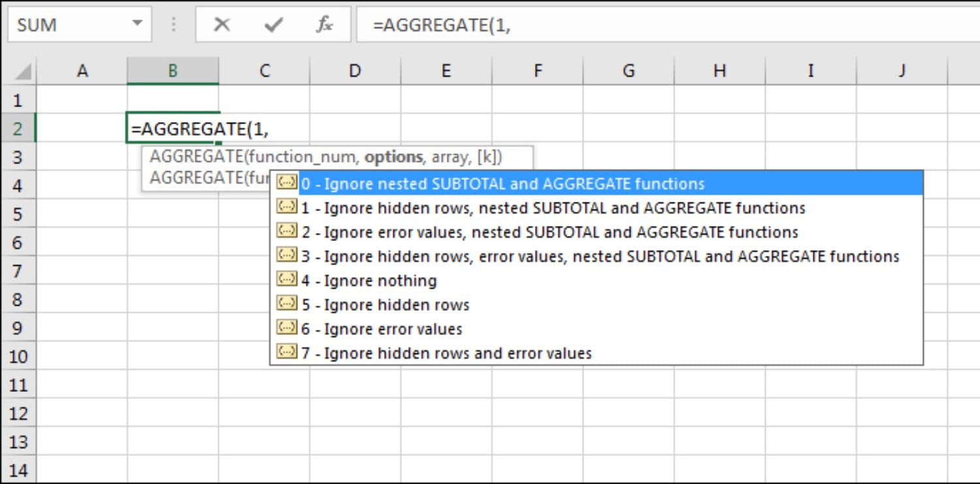Choose option 0 - Ignore nested SUBTOTAL and AGGREGATE
This screenshot has height=484, width=980.
click(596, 184)
